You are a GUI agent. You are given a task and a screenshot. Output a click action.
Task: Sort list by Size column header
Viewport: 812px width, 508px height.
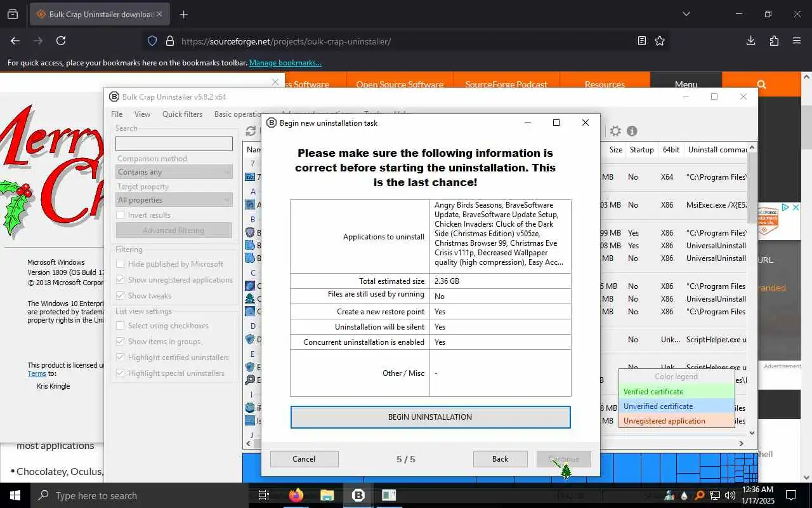point(615,150)
